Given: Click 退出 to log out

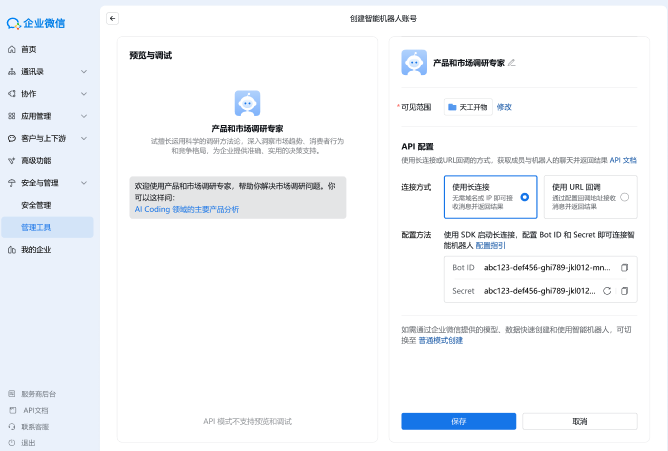Looking at the screenshot, I should point(28,442).
